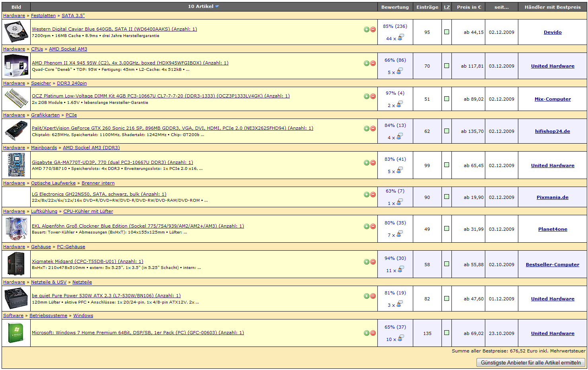Open Betriebssysteme breadcrumb link
The height and width of the screenshot is (370, 588).
pos(48,315)
